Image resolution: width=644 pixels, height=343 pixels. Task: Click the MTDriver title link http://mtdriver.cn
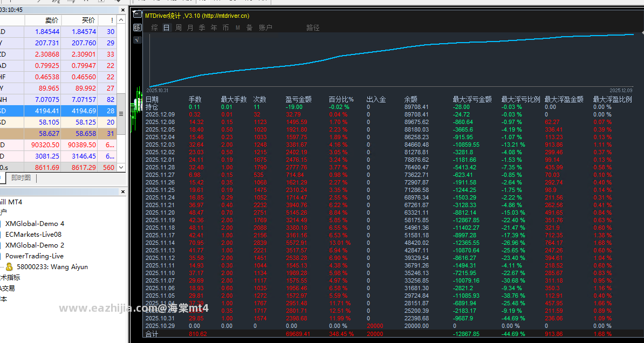click(227, 16)
